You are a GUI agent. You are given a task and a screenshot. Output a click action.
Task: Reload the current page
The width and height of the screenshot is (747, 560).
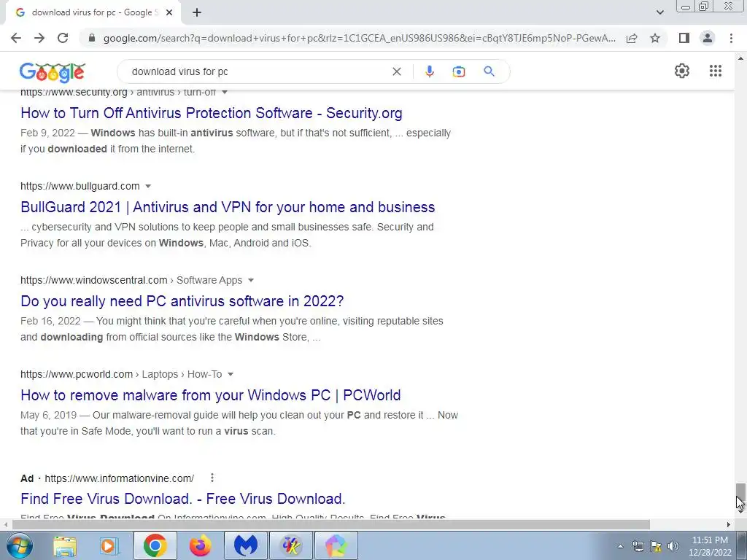(x=63, y=38)
